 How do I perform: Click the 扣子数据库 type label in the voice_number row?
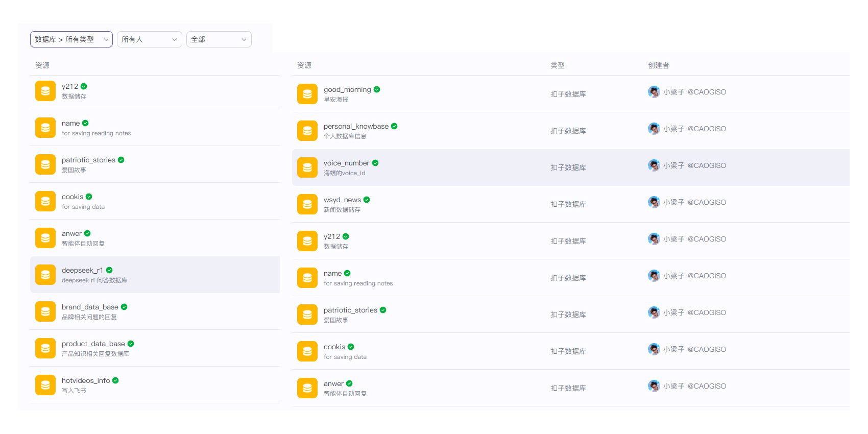pyautogui.click(x=568, y=167)
